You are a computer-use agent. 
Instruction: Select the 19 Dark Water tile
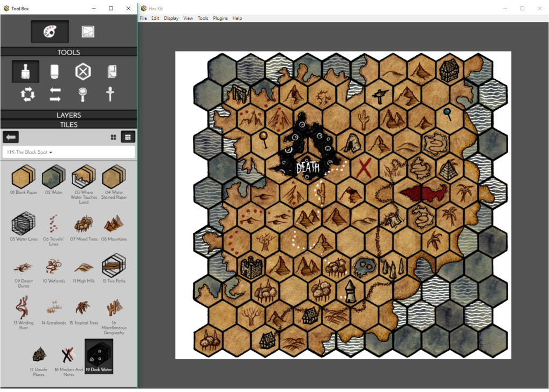(99, 356)
